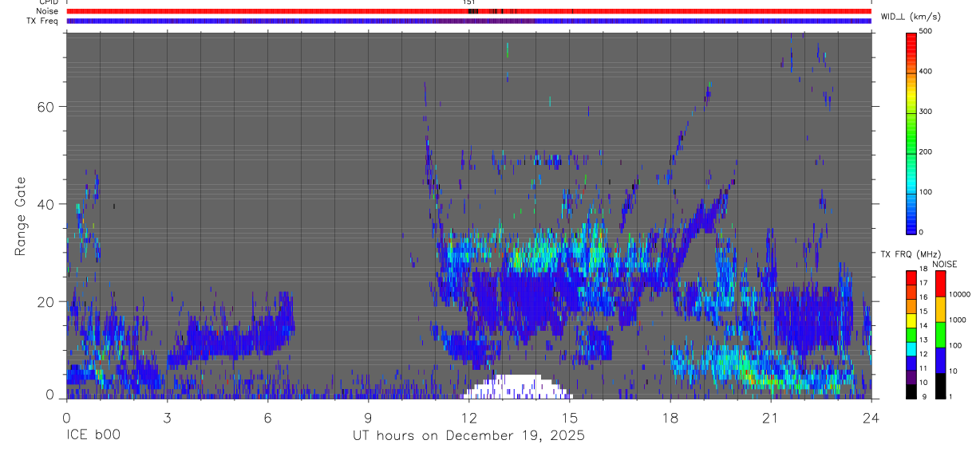
Task: Click the white ground scatter patch near 13 UT
Action: point(517,387)
